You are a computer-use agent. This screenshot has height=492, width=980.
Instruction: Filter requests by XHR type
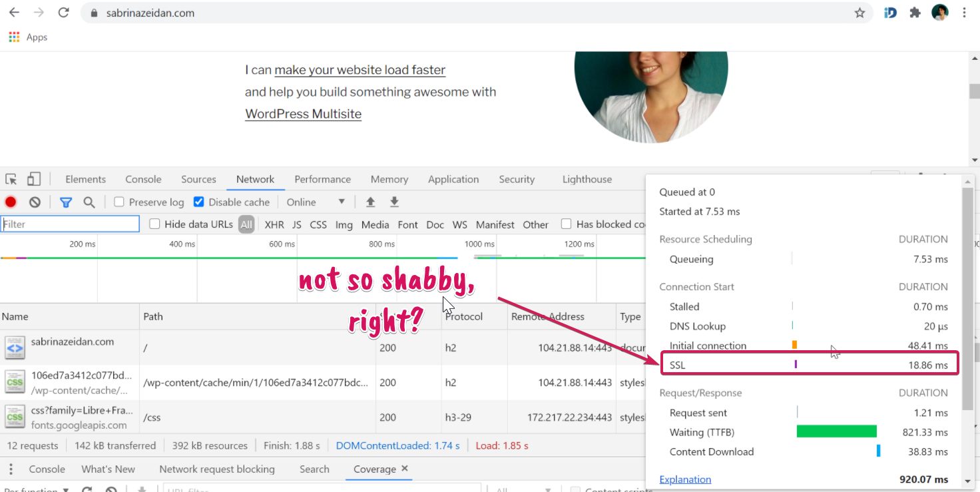click(274, 225)
